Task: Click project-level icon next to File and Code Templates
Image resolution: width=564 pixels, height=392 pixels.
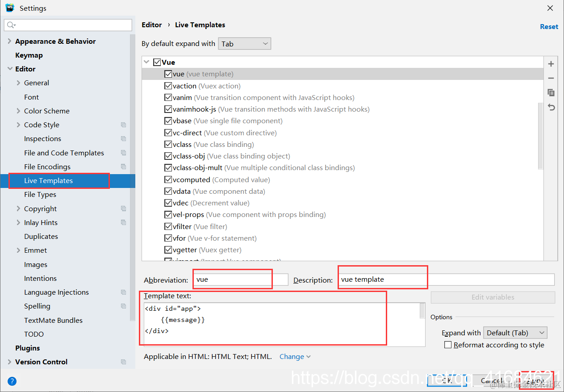Action: click(124, 153)
